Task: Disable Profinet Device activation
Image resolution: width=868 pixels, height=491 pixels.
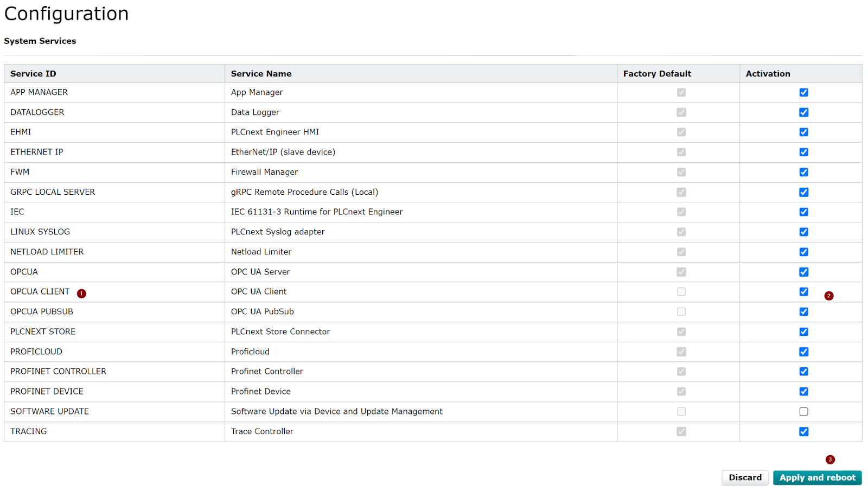Action: (x=803, y=392)
